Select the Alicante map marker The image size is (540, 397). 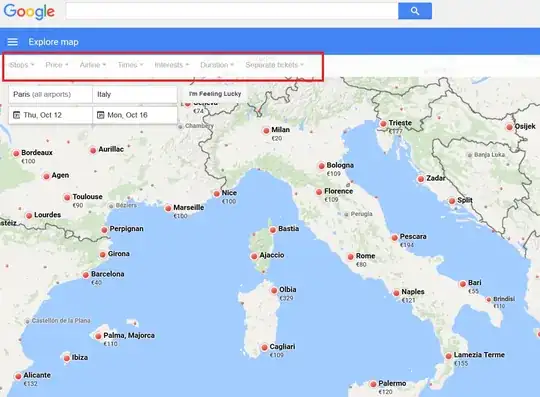point(18,376)
